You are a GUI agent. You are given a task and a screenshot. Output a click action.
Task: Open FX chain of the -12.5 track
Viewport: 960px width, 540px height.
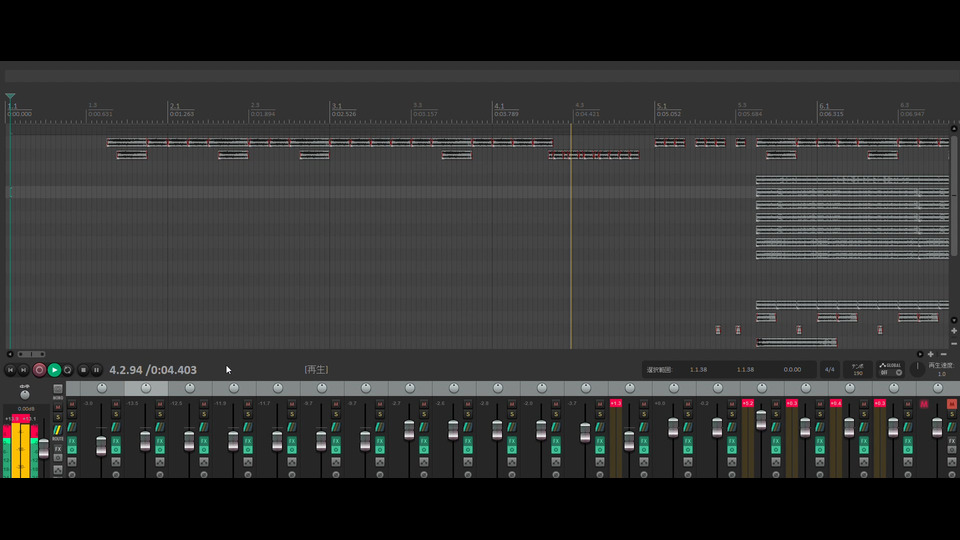coord(204,441)
